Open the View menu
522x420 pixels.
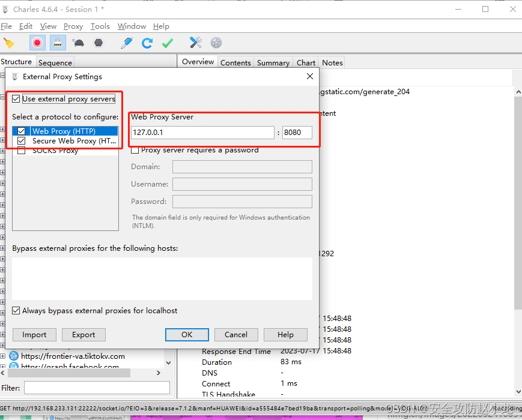(x=48, y=26)
